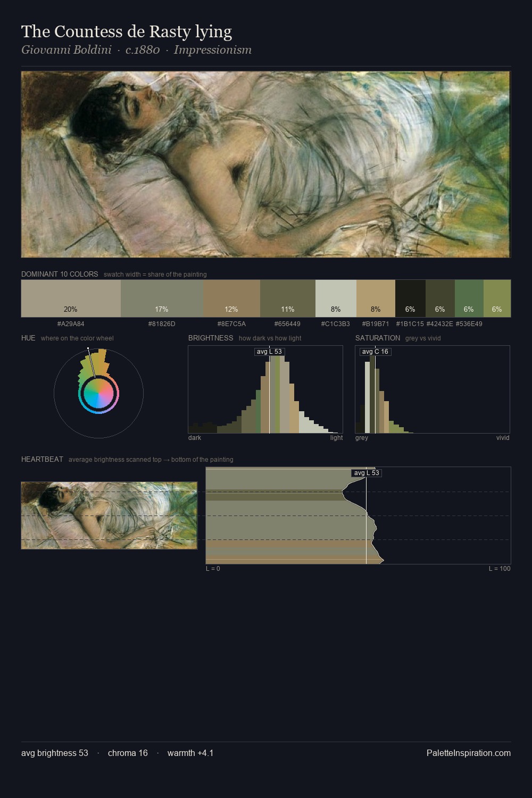Click the "swatch width = share of the painting" note
Viewport: 532px width, 798px height.
[x=155, y=275]
